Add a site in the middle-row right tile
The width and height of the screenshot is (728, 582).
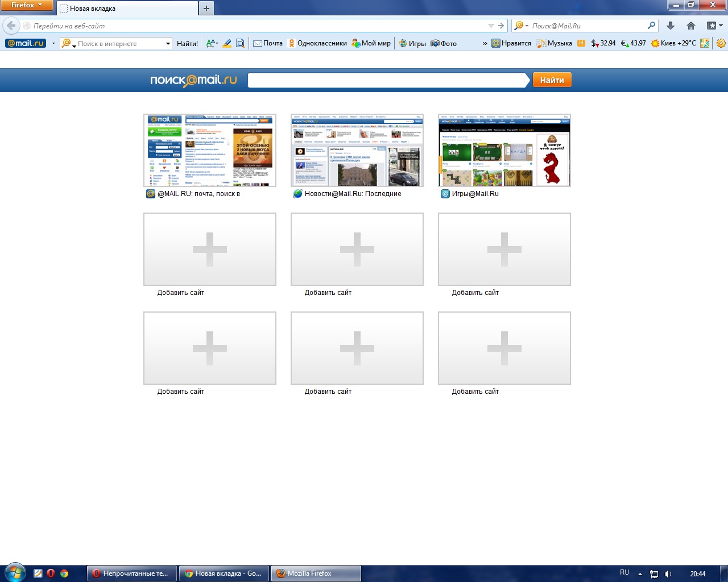point(504,249)
